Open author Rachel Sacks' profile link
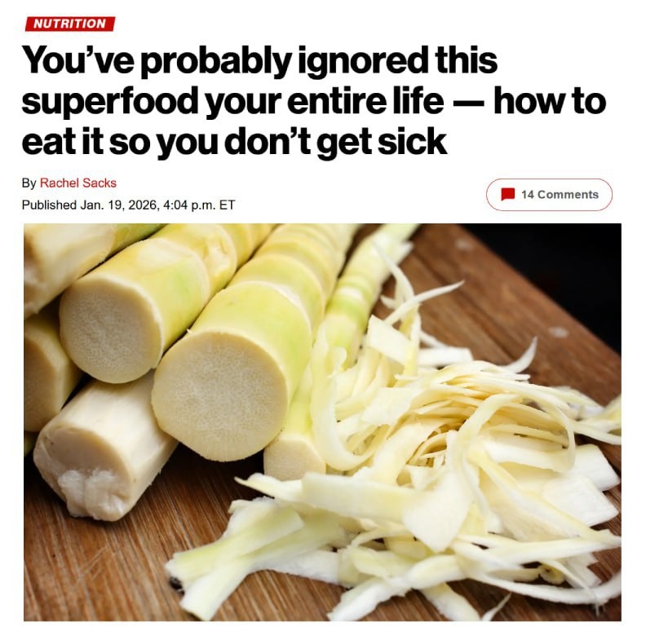This screenshot has height=644, width=646. (x=77, y=183)
